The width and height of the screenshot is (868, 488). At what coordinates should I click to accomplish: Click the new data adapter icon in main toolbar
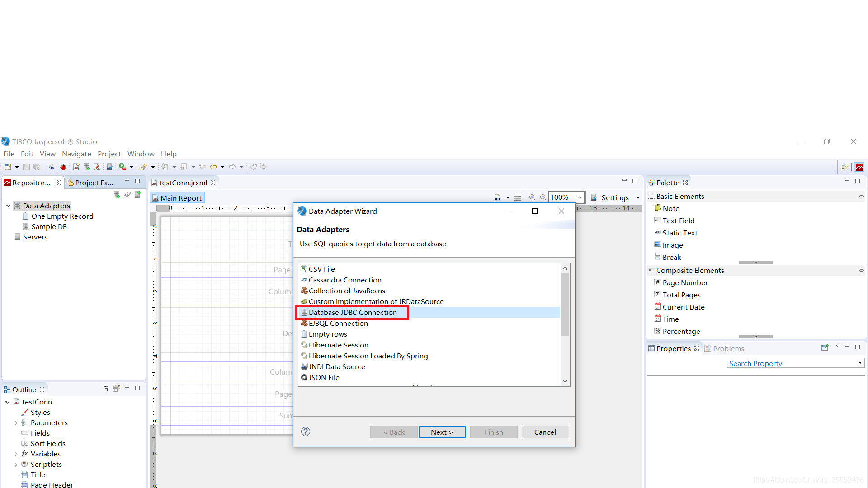coord(86,167)
